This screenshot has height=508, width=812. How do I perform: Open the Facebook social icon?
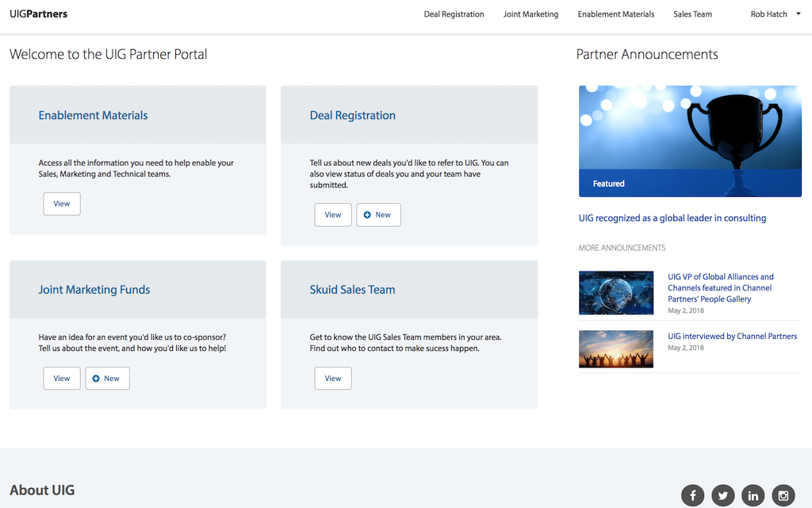coord(693,495)
